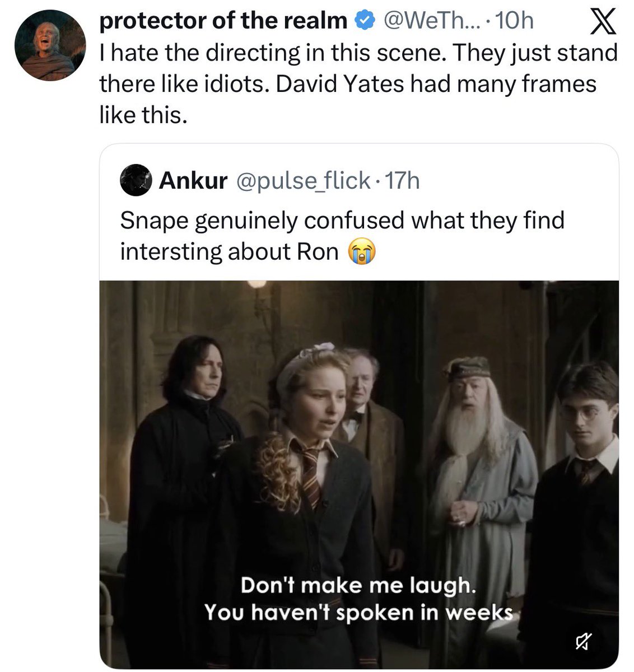Click the blue verified badge
This screenshot has height=672, width=634.
pyautogui.click(x=365, y=21)
